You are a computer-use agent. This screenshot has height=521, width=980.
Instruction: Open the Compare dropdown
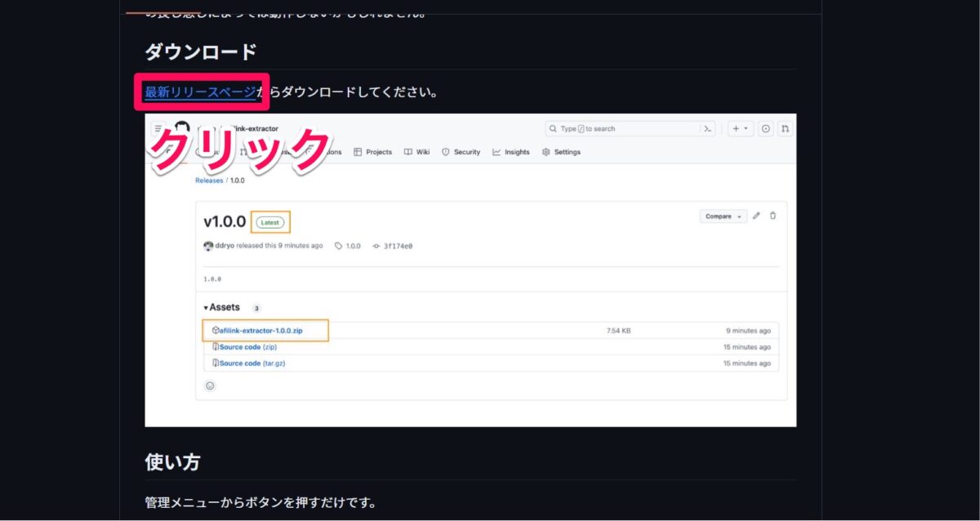click(x=722, y=216)
